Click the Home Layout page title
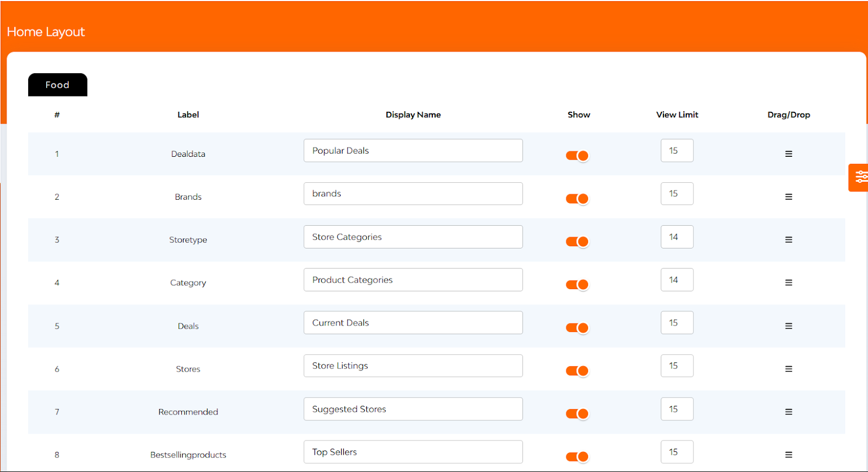The height and width of the screenshot is (472, 868). coord(46,32)
